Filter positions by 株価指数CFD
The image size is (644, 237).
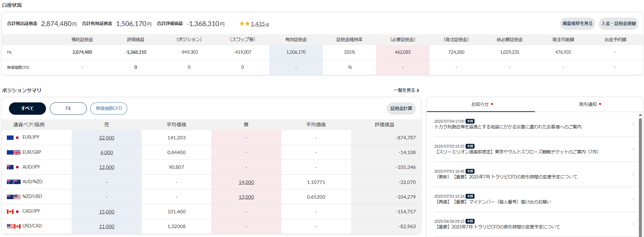(109, 109)
